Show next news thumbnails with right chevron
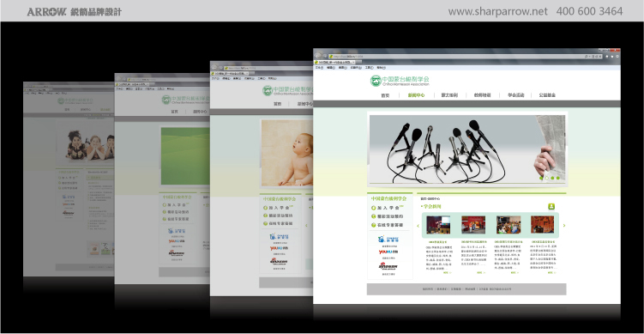Viewport: 644px width, 334px height. click(564, 226)
